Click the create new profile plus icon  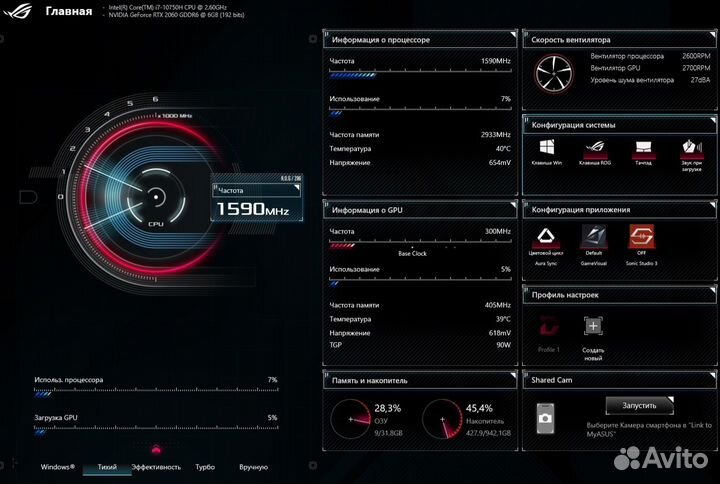pos(593,326)
